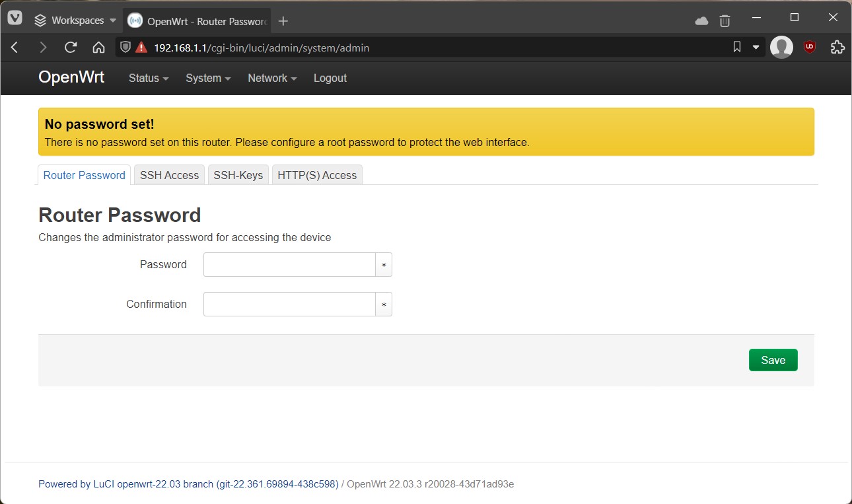Screen dimensions: 852x504
Task: Go to the home page icon
Action: click(98, 47)
